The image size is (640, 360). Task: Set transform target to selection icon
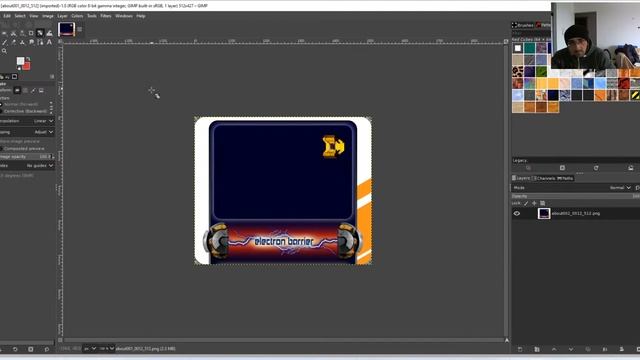(x=25, y=90)
